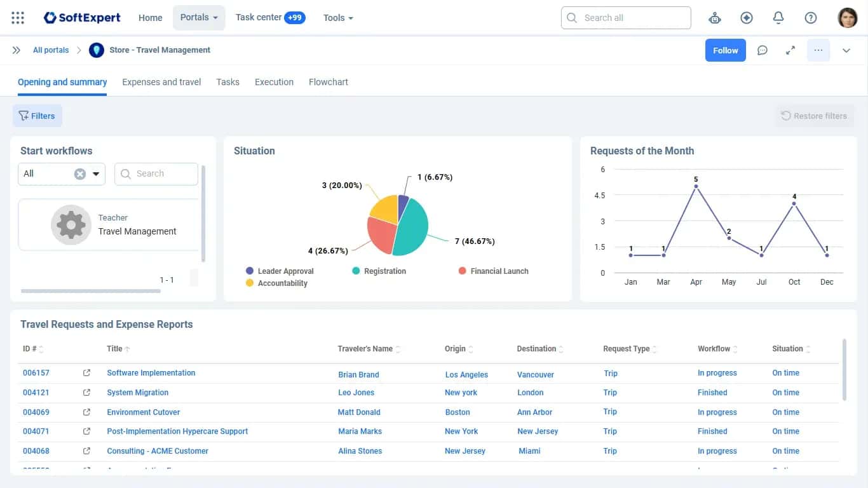
Task: Open System Migration request link
Action: (x=138, y=393)
